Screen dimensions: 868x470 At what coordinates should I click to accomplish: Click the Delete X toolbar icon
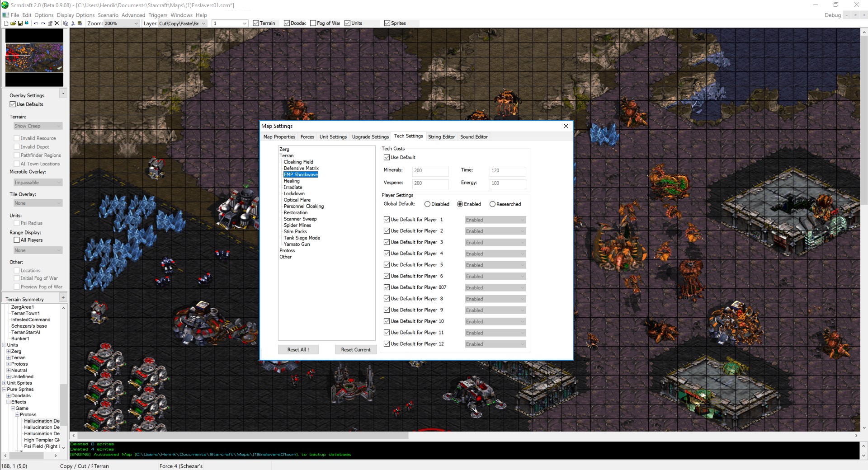coord(57,23)
